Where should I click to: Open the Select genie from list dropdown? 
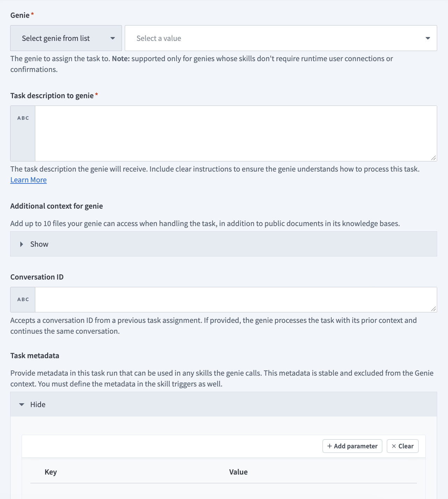pyautogui.click(x=66, y=38)
